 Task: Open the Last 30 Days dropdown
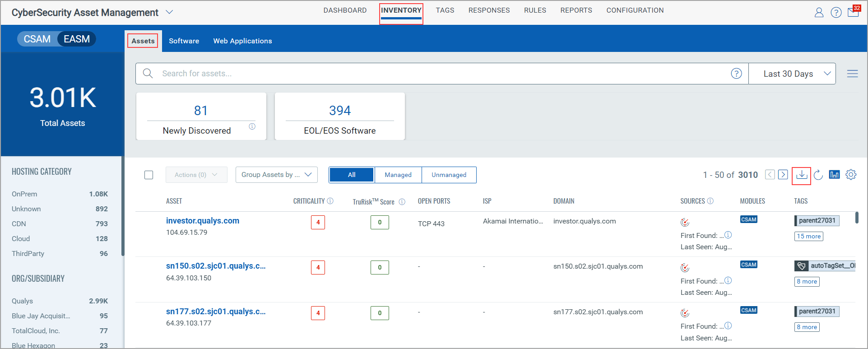(792, 74)
